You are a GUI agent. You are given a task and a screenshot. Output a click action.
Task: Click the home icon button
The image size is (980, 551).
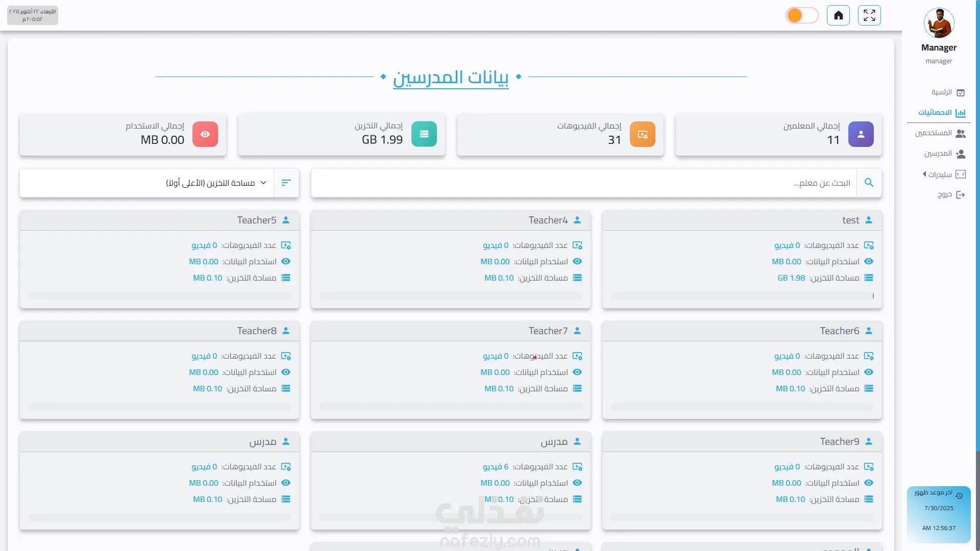pos(838,15)
